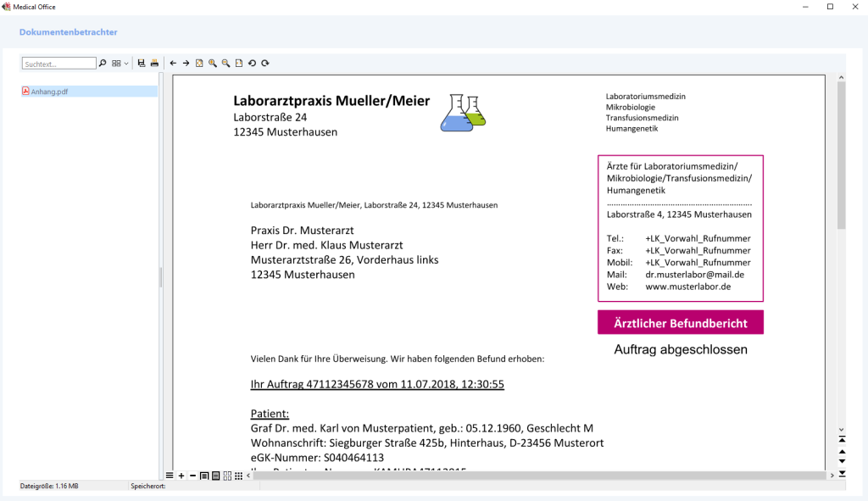Go to next page with right arrow
Viewport: 868px width, 501px height.
186,64
